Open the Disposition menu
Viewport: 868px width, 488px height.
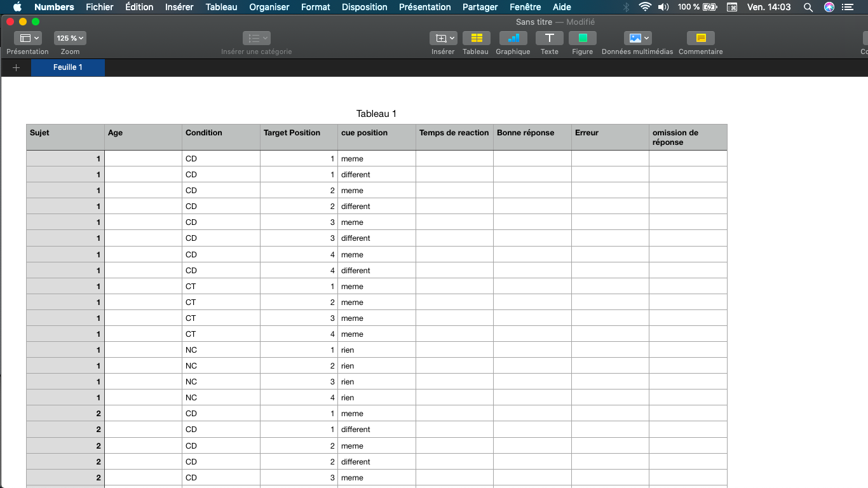[365, 7]
